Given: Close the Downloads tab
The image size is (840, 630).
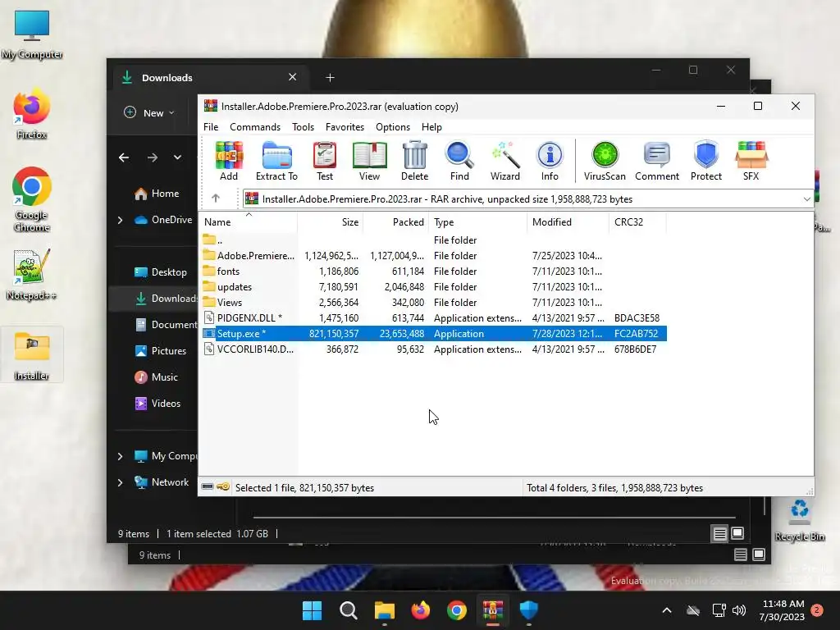Looking at the screenshot, I should pos(293,77).
